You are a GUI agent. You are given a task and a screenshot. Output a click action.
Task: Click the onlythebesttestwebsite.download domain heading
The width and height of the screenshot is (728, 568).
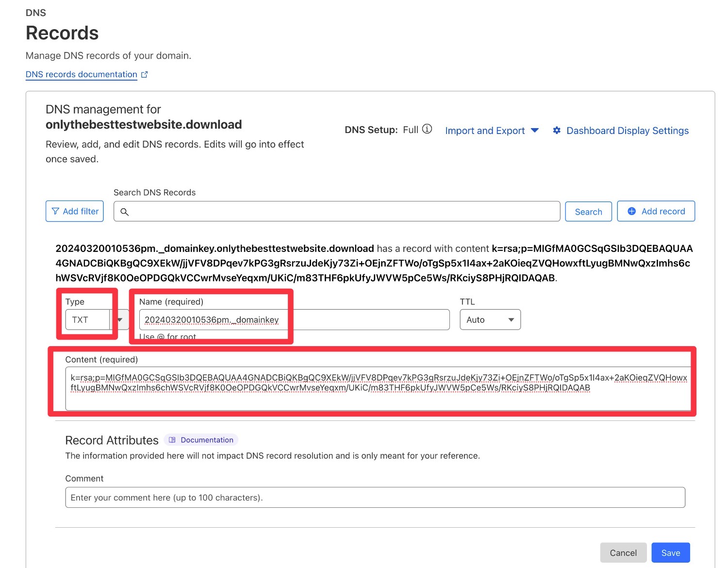click(x=144, y=125)
